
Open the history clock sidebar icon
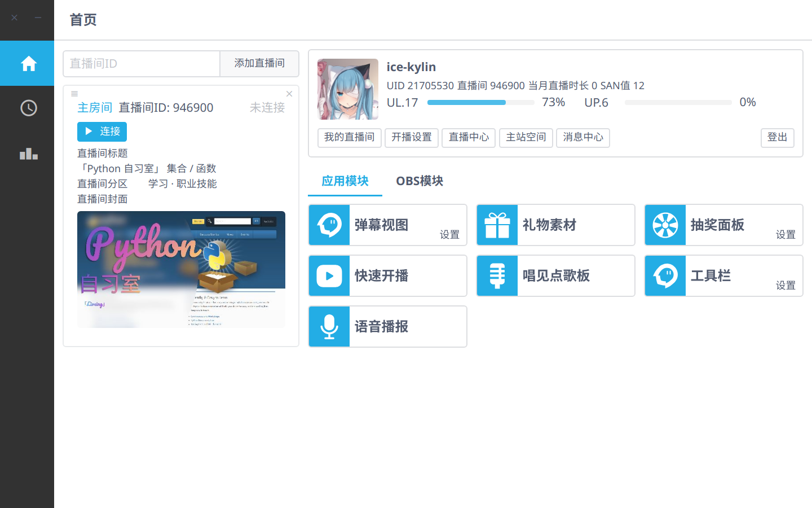pos(28,108)
